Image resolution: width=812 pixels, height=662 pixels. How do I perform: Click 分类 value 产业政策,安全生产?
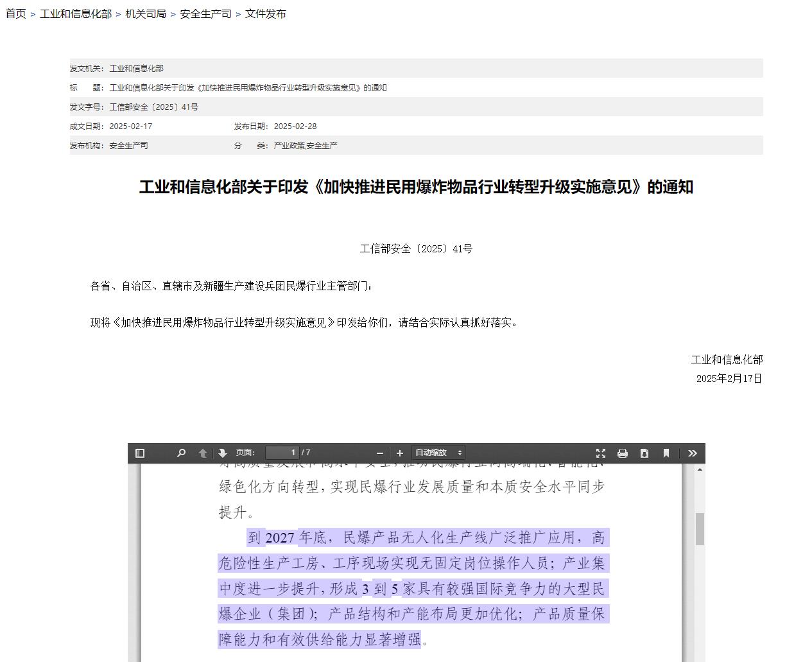306,146
